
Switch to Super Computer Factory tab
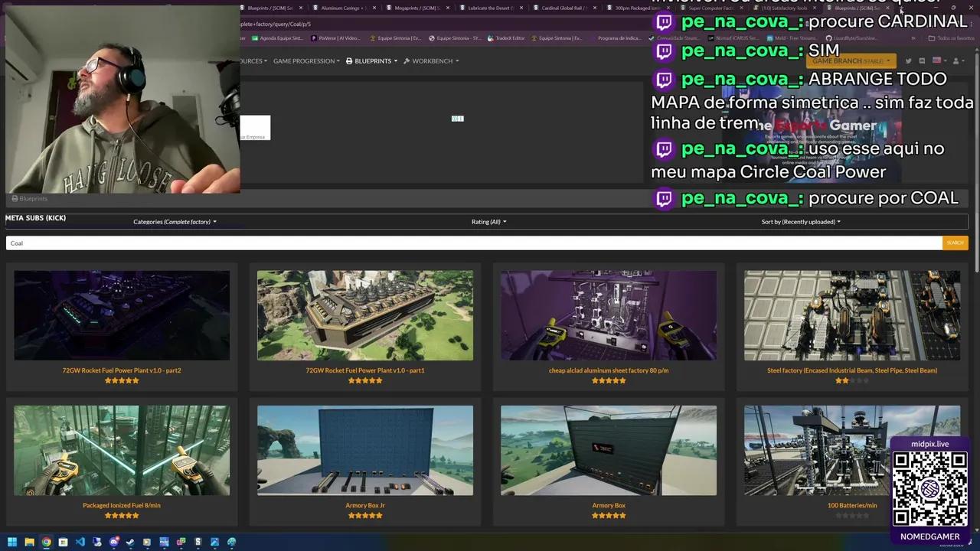710,8
